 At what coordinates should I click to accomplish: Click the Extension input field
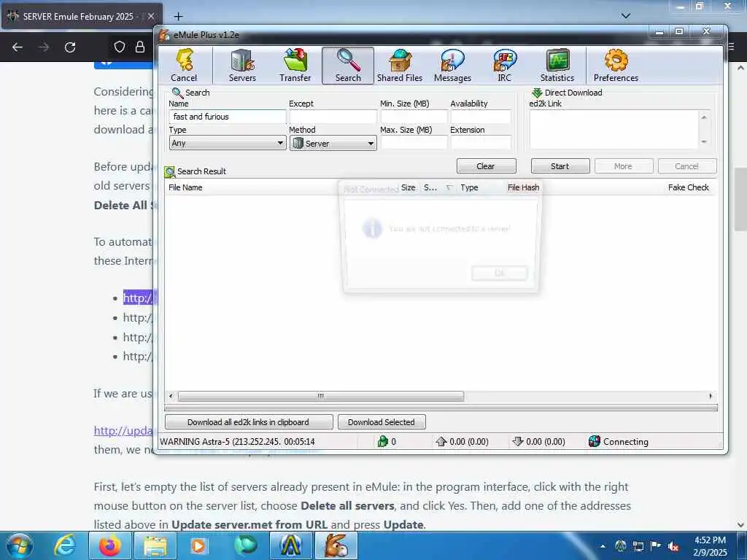pyautogui.click(x=481, y=142)
